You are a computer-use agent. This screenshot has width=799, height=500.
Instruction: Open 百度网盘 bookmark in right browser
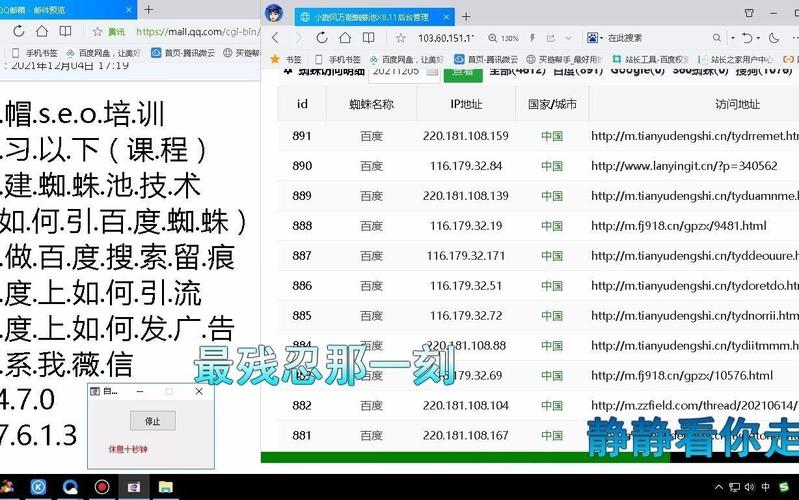[407, 59]
